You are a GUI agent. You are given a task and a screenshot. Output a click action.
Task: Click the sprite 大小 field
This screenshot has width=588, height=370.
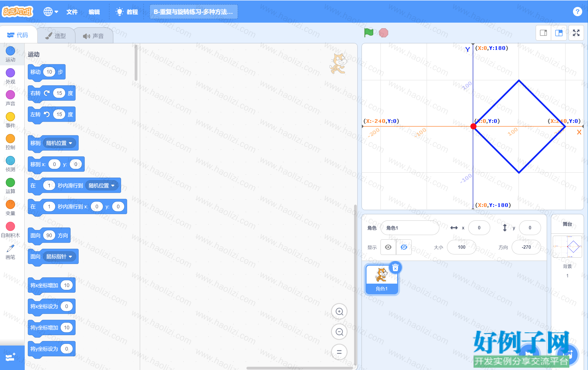(x=461, y=247)
